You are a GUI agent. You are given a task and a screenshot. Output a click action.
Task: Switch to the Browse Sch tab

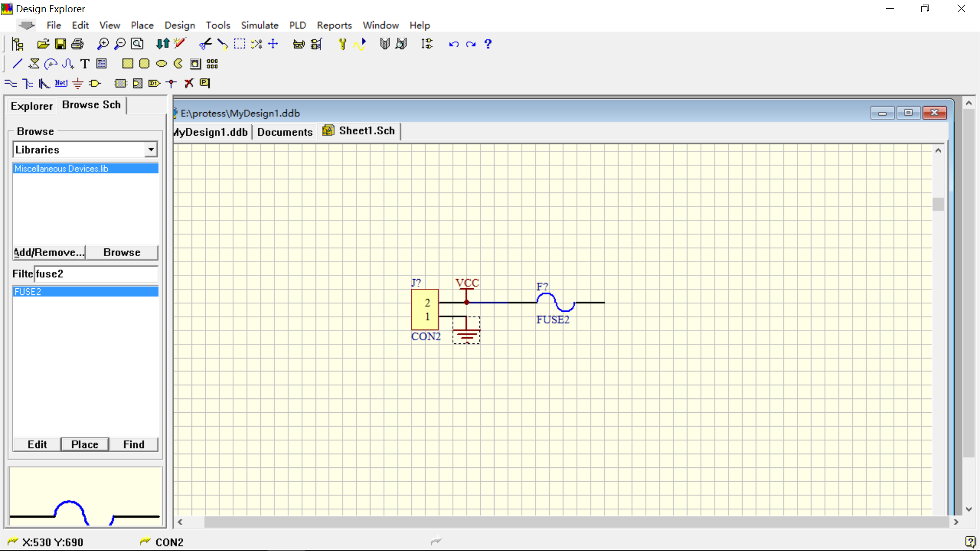coord(91,104)
